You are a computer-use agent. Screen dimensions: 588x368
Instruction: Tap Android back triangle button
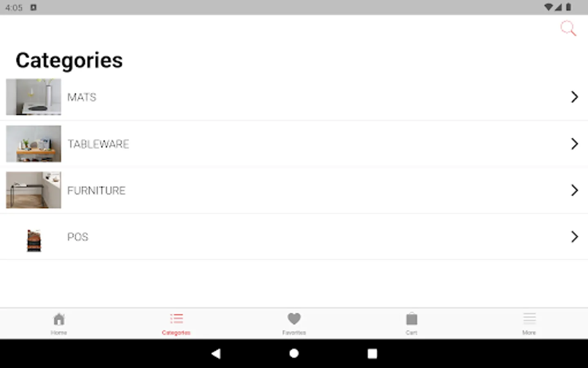click(x=216, y=354)
